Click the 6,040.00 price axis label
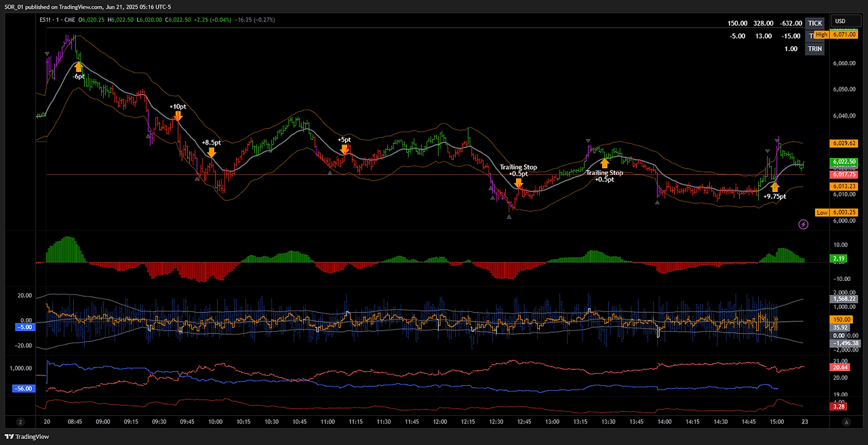Viewport: 868px width, 445px height. 843,116
